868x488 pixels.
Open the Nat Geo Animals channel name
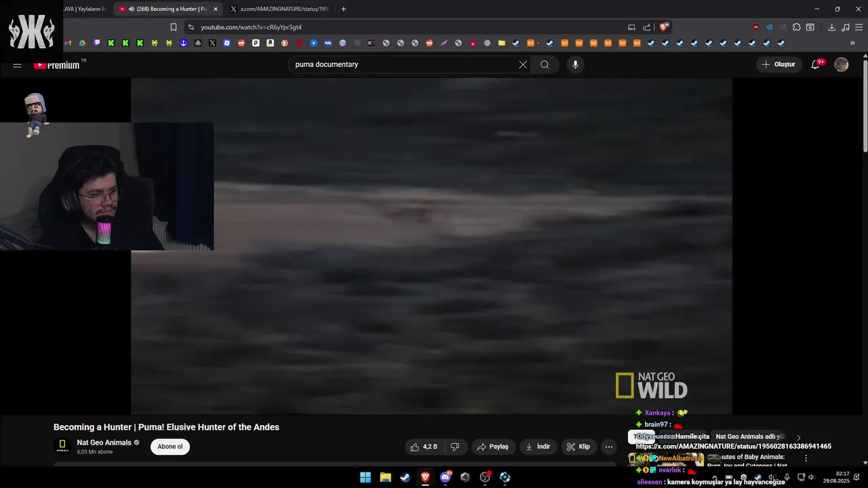tap(104, 443)
